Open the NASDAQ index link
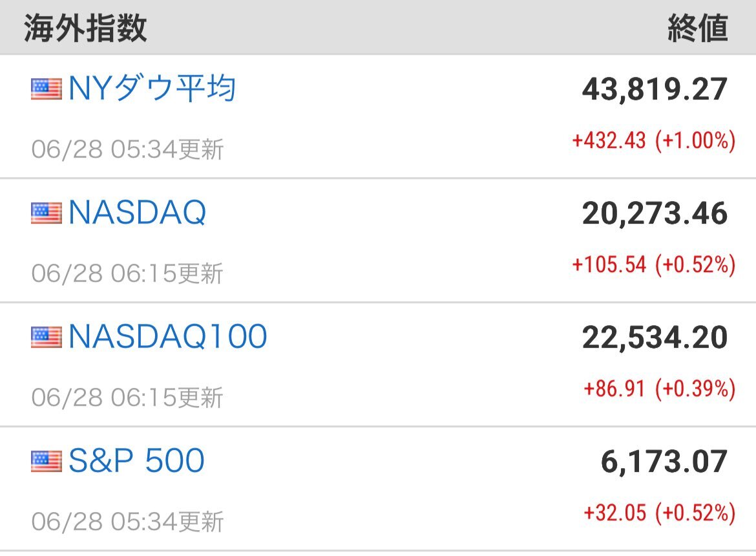Image resolution: width=756 pixels, height=556 pixels. 138,213
